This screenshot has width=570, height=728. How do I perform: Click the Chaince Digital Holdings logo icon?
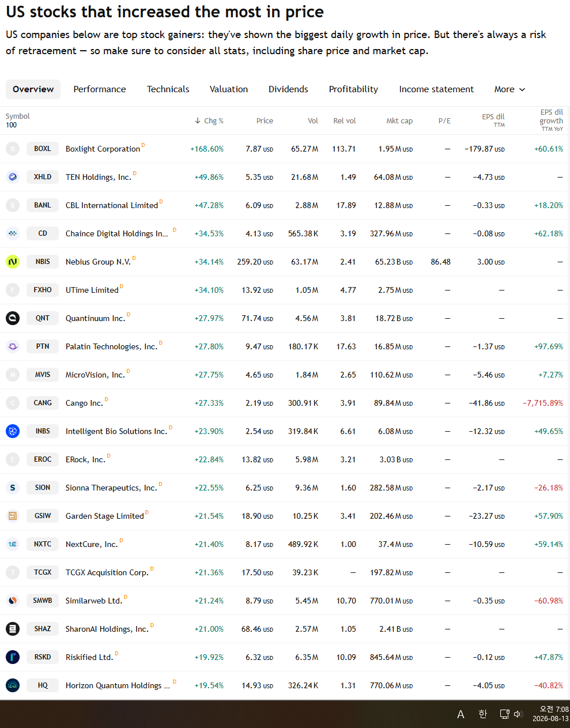point(13,233)
